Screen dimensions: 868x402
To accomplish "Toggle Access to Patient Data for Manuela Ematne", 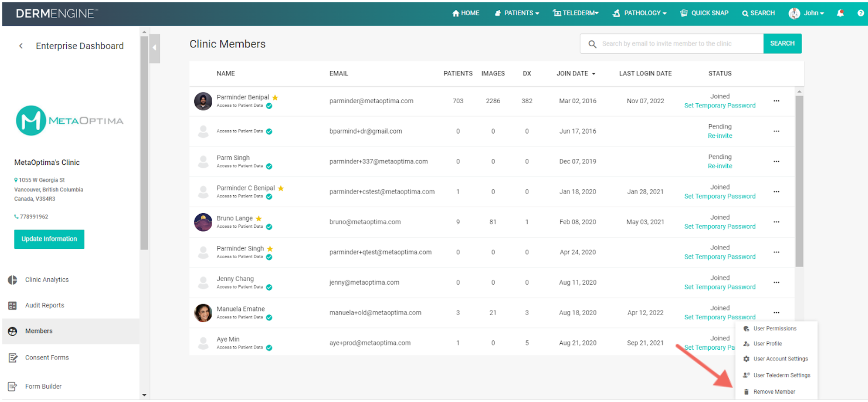I will 269,317.
